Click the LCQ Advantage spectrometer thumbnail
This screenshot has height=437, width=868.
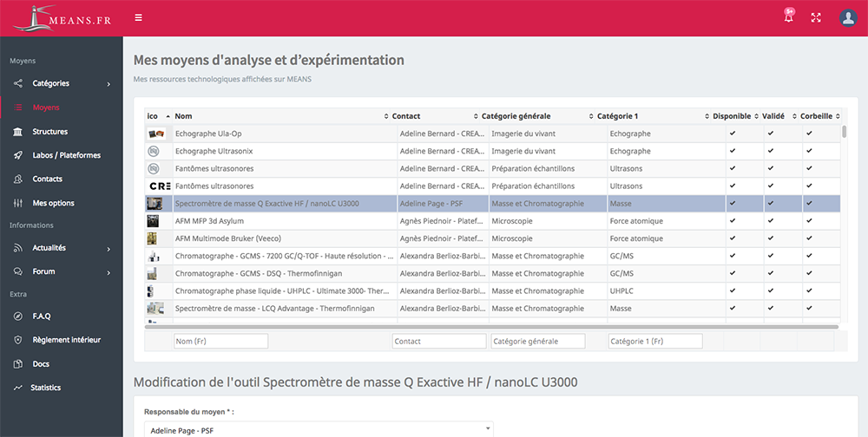[x=155, y=308]
